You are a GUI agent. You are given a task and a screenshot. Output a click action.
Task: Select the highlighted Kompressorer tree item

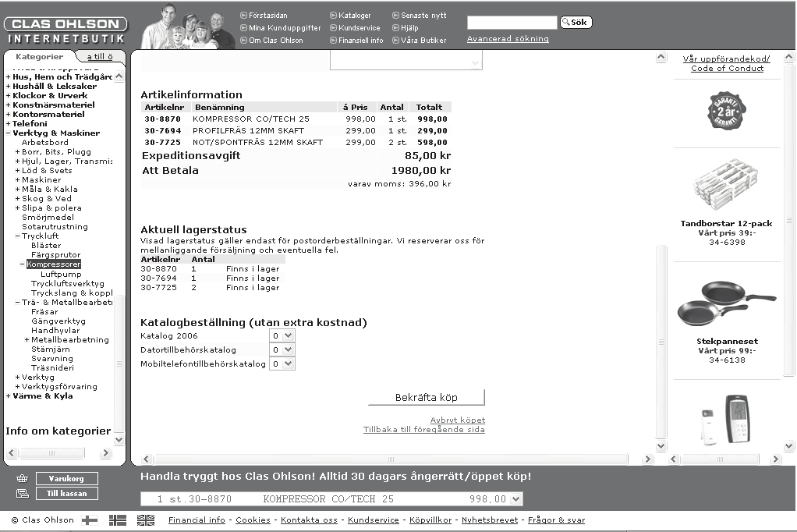53,264
